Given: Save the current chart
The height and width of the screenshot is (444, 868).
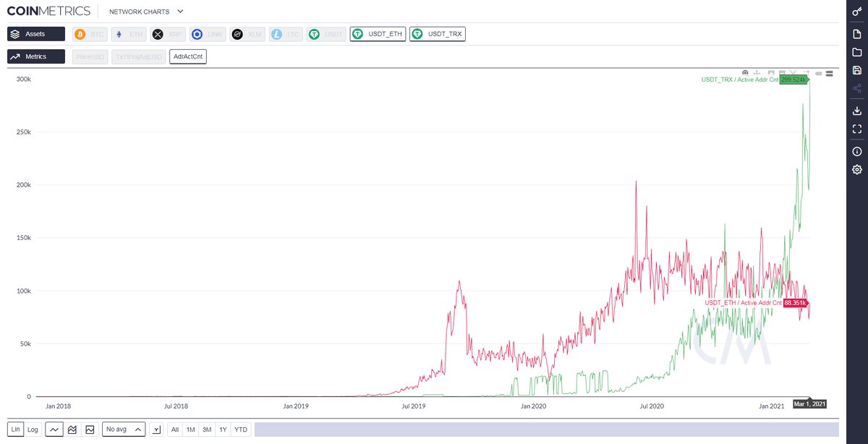Looking at the screenshot, I should point(857,70).
